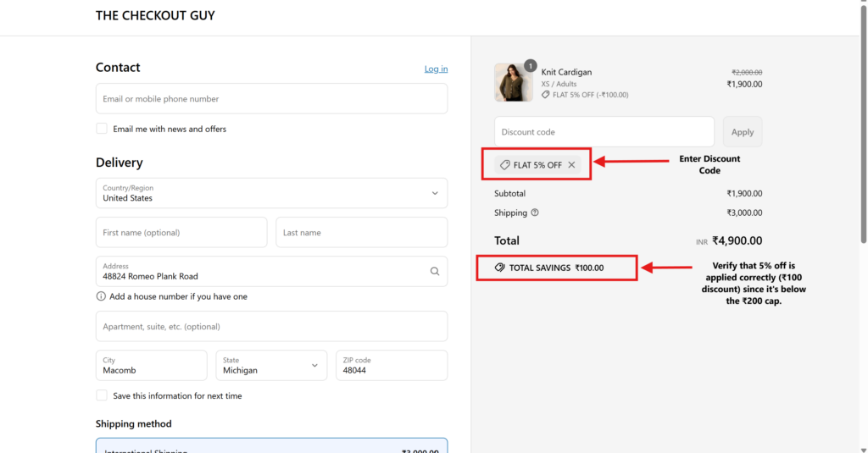This screenshot has width=868, height=453.
Task: Click the discount tag icon in FLAT 5% OFF
Action: (x=505, y=165)
